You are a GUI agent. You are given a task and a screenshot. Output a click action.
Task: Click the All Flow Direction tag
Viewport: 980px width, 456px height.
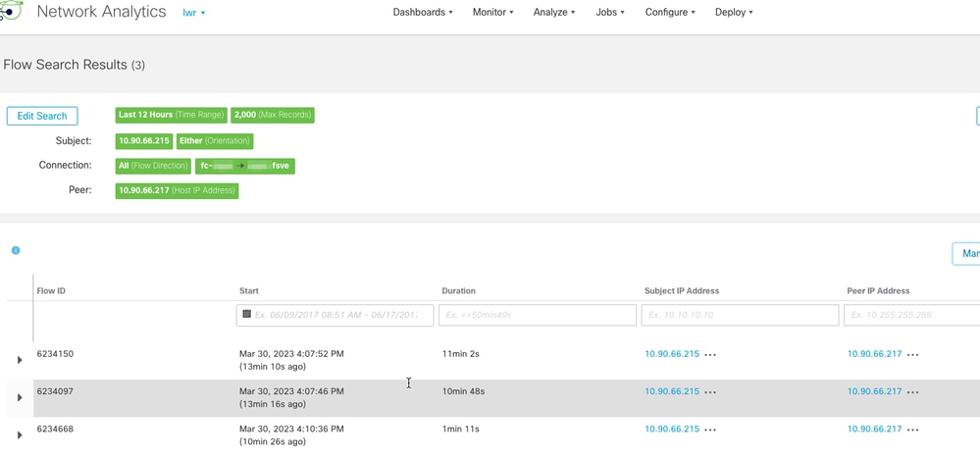point(154,166)
